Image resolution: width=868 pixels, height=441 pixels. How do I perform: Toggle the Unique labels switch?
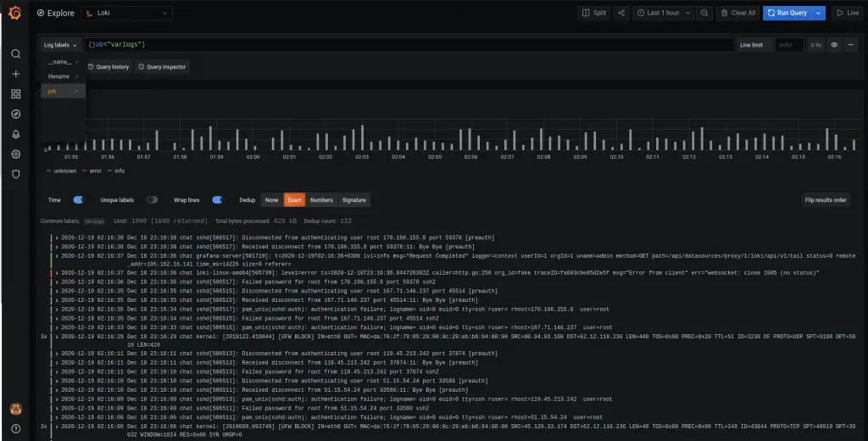153,200
